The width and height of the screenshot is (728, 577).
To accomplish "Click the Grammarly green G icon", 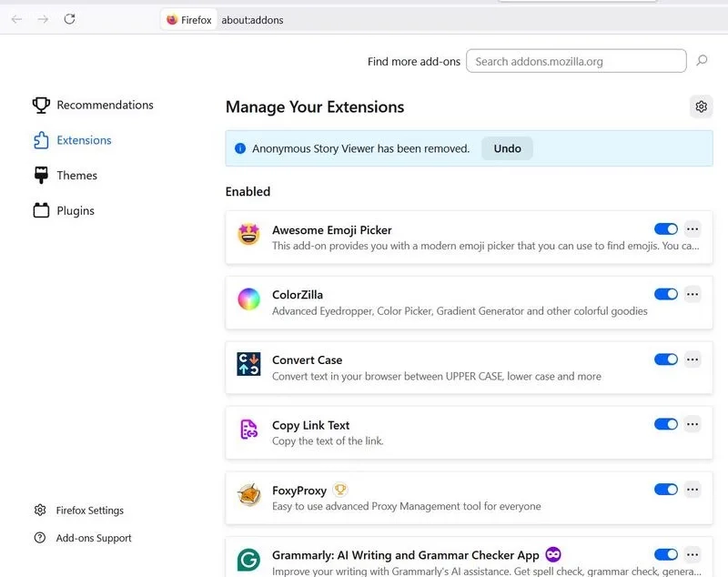I will pos(248,560).
